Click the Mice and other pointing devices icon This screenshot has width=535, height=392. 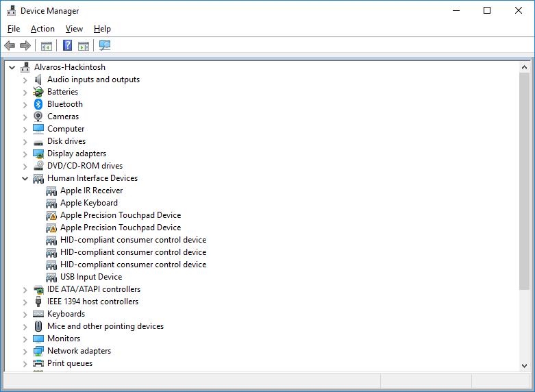click(x=38, y=326)
